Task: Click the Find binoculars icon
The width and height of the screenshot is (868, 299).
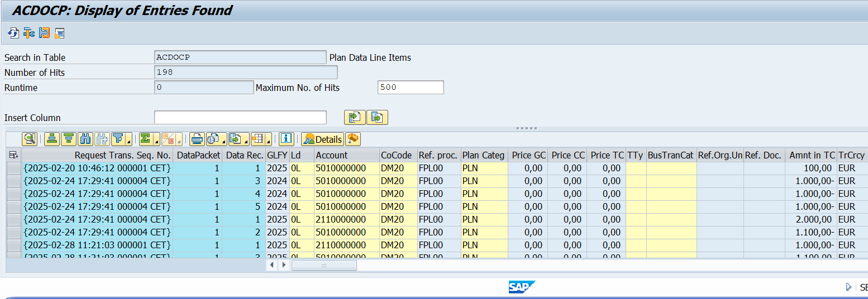Action: 85,139
